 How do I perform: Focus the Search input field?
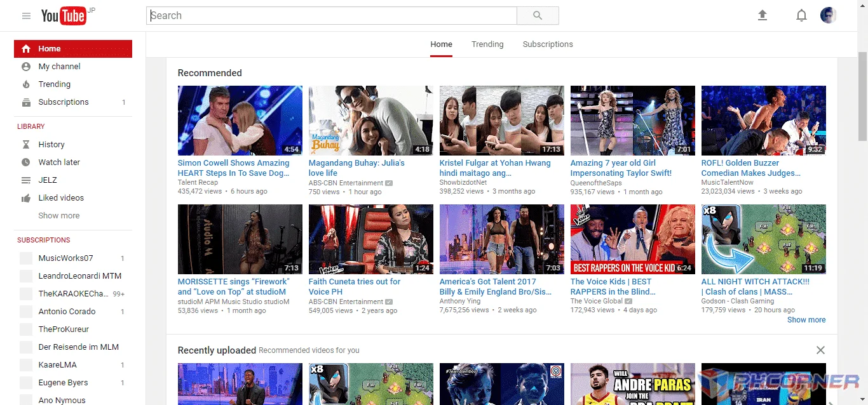(332, 15)
